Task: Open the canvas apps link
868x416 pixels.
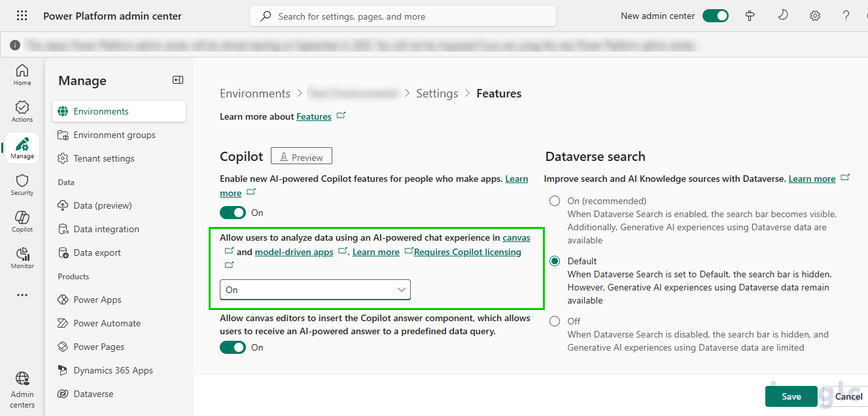Action: [516, 237]
